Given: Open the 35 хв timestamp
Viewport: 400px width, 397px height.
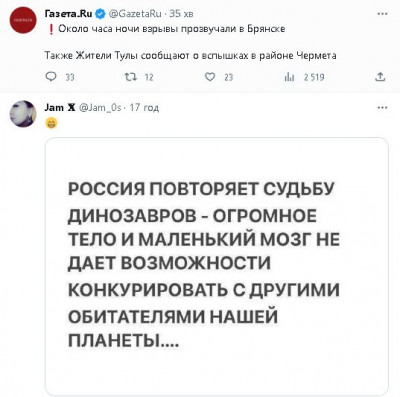Looking at the screenshot, I should (181, 14).
